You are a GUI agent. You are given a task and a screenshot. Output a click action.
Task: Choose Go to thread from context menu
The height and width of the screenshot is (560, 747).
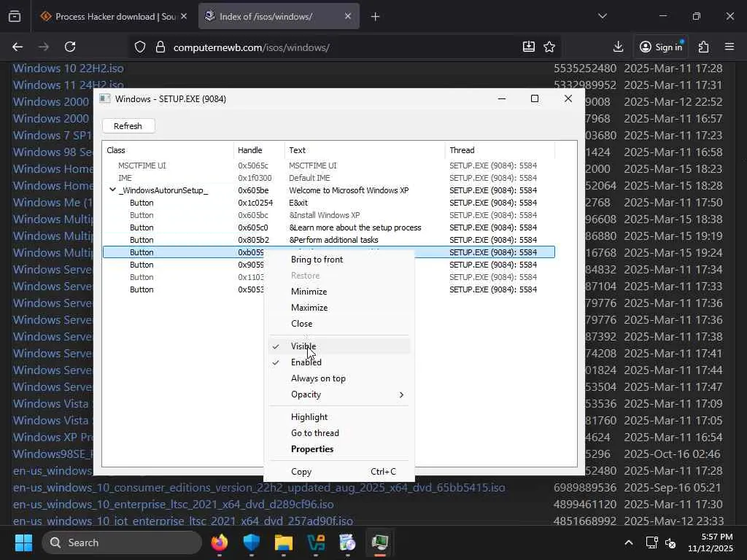tap(340, 433)
